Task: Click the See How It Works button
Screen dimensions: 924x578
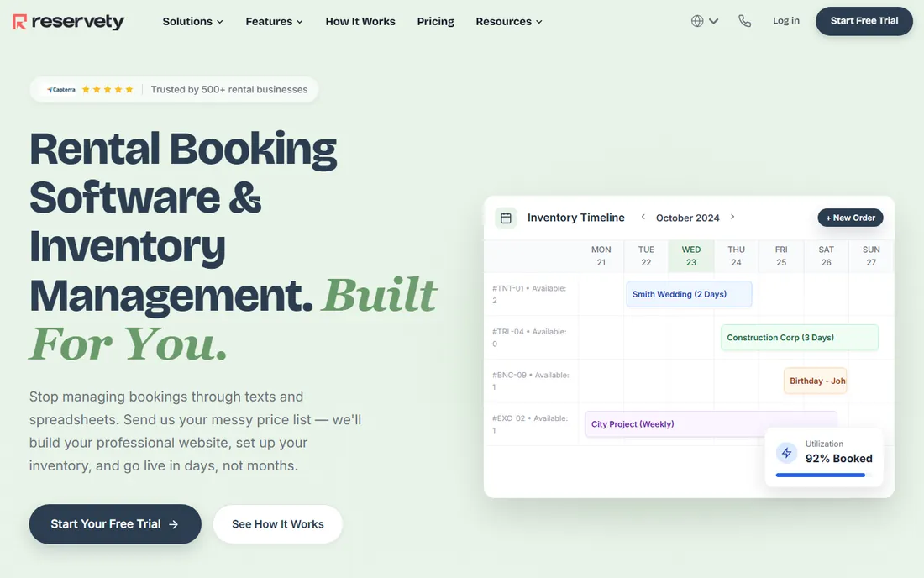Action: (x=277, y=523)
